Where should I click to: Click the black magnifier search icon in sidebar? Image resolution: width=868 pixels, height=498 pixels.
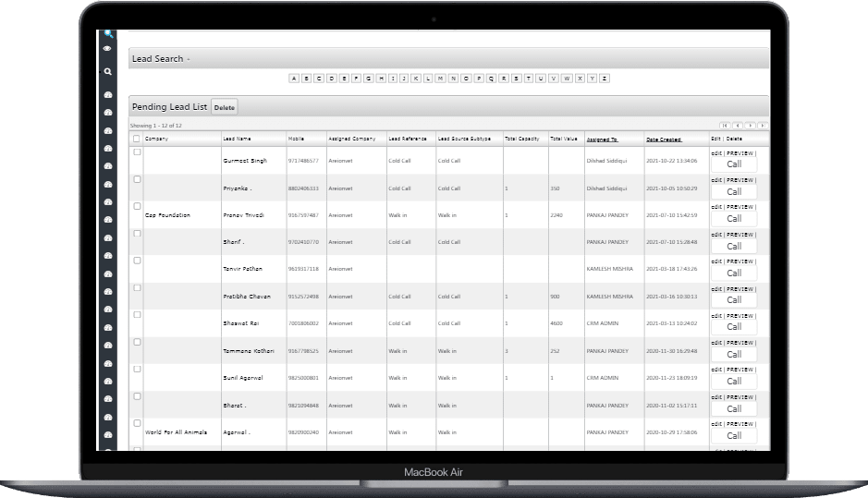click(x=107, y=71)
